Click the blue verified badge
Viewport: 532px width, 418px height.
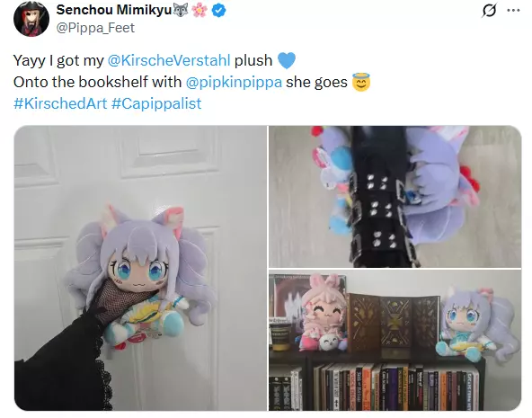point(219,11)
